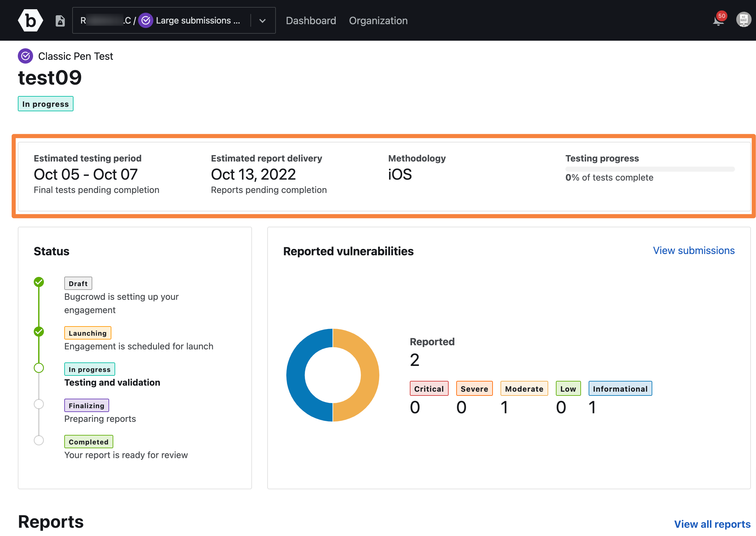Viewport: 756px width, 536px height.
Task: Open the Organization menu
Action: coord(378,20)
